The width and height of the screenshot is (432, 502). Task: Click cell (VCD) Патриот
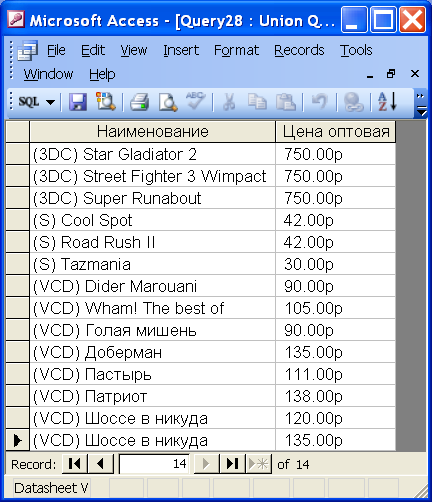153,396
